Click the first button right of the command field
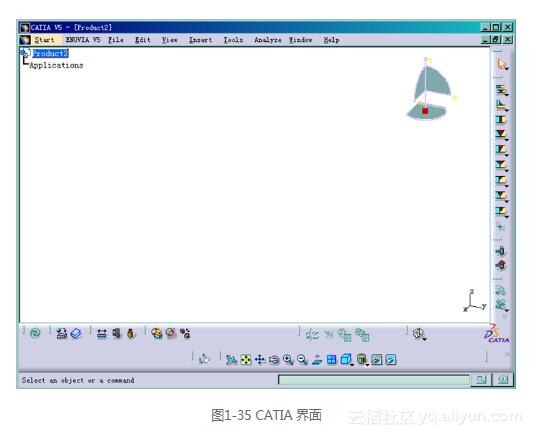 coord(481,380)
